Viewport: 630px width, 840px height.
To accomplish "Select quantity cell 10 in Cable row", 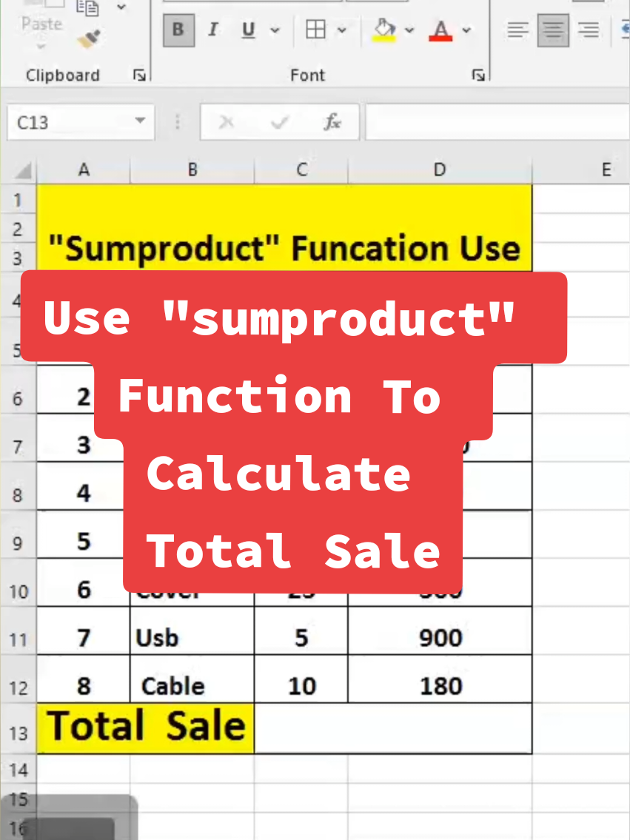I will (x=301, y=679).
